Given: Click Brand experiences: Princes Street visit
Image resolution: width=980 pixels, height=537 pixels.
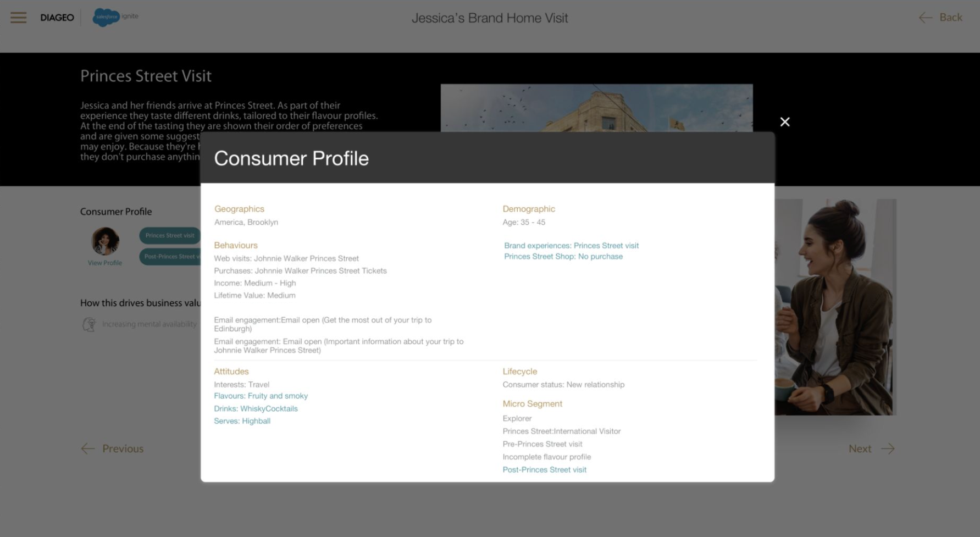Looking at the screenshot, I should [x=572, y=246].
